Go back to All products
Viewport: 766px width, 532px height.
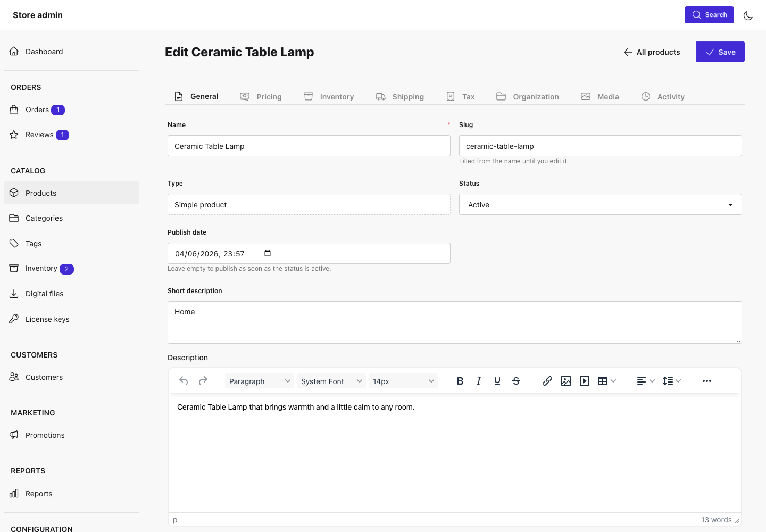(x=652, y=52)
